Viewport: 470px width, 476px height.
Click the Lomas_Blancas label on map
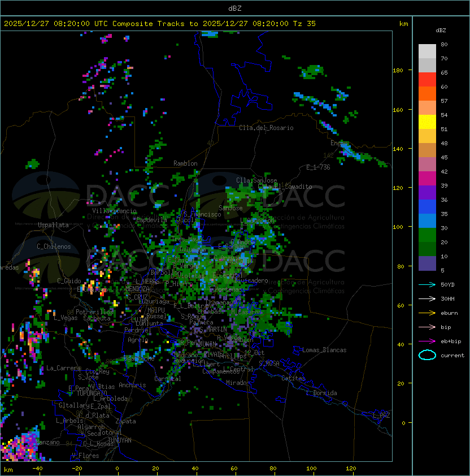tap(324, 350)
